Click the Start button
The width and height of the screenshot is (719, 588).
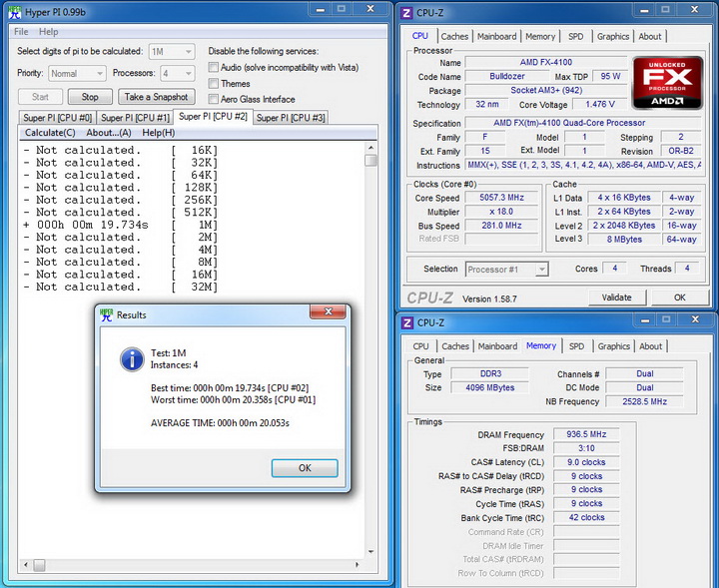[x=40, y=97]
